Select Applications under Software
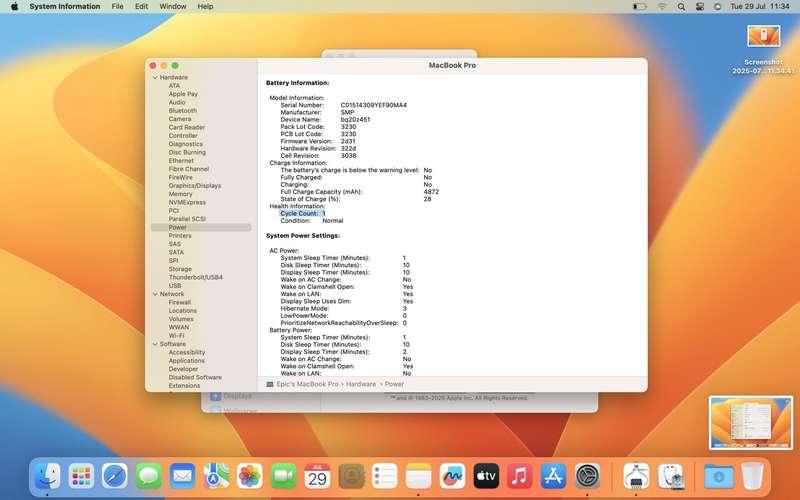This screenshot has width=800, height=500. (187, 361)
